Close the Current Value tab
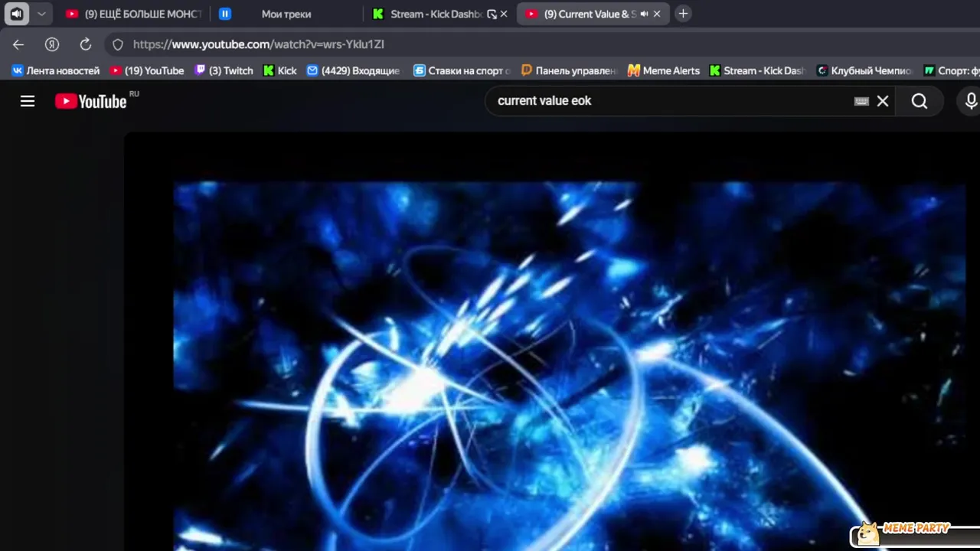 coord(657,14)
